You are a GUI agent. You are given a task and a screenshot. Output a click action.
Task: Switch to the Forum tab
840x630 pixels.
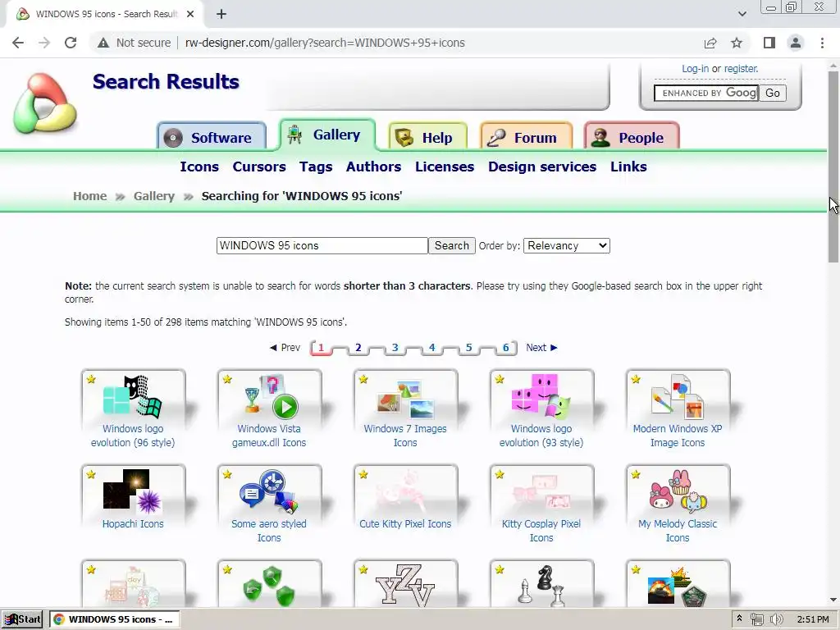click(526, 137)
